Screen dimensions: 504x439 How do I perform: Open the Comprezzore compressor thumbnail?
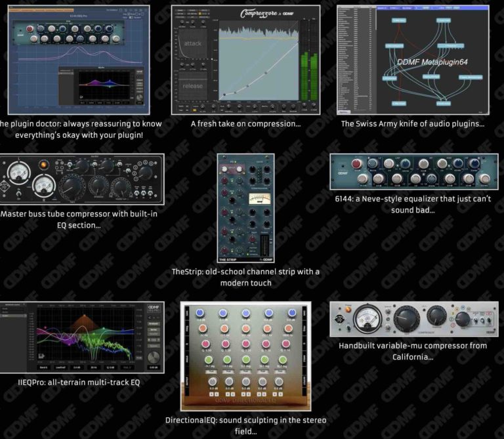[245, 60]
